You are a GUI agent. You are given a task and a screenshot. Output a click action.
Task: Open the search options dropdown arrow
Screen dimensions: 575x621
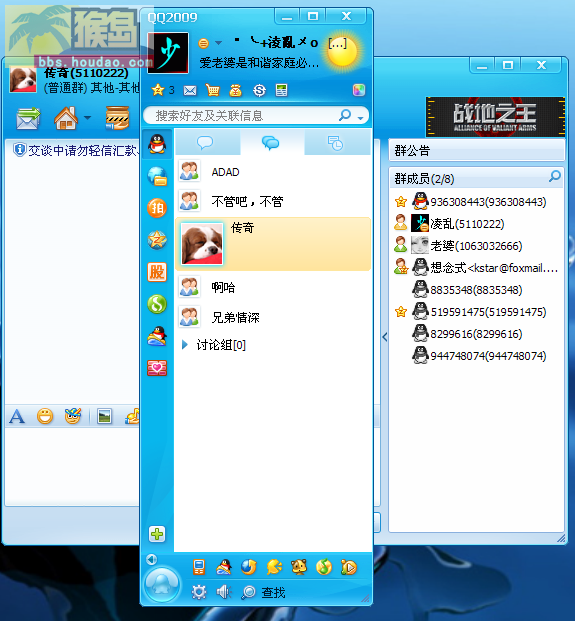tap(360, 118)
